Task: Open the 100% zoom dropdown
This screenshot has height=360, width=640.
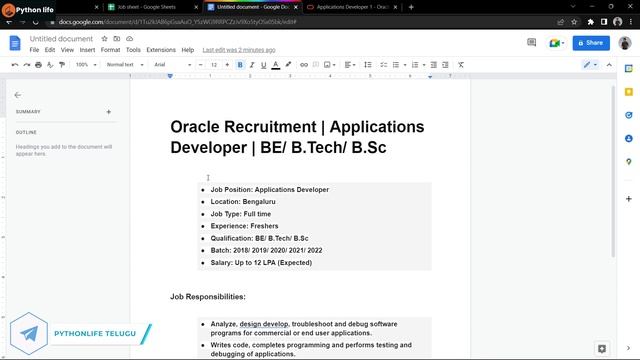Action: point(86,65)
